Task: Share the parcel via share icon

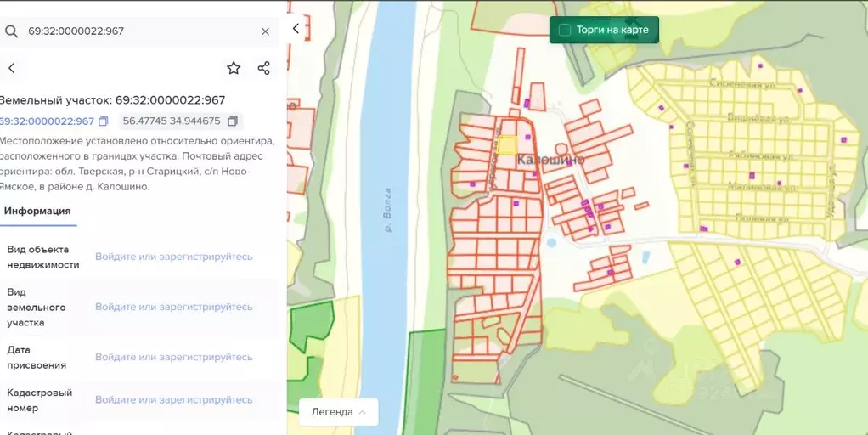Action: 263,68
